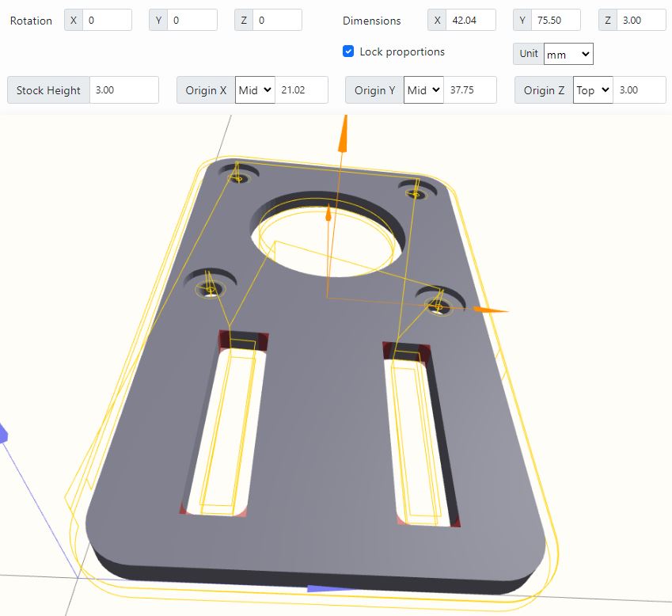Click the Origin Y label

point(374,90)
